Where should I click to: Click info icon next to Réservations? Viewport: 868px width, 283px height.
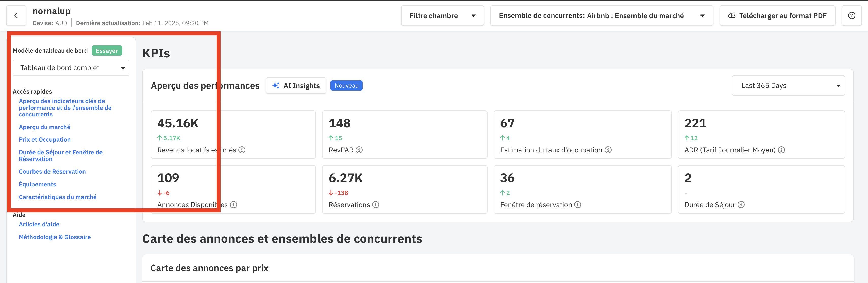coord(376,205)
